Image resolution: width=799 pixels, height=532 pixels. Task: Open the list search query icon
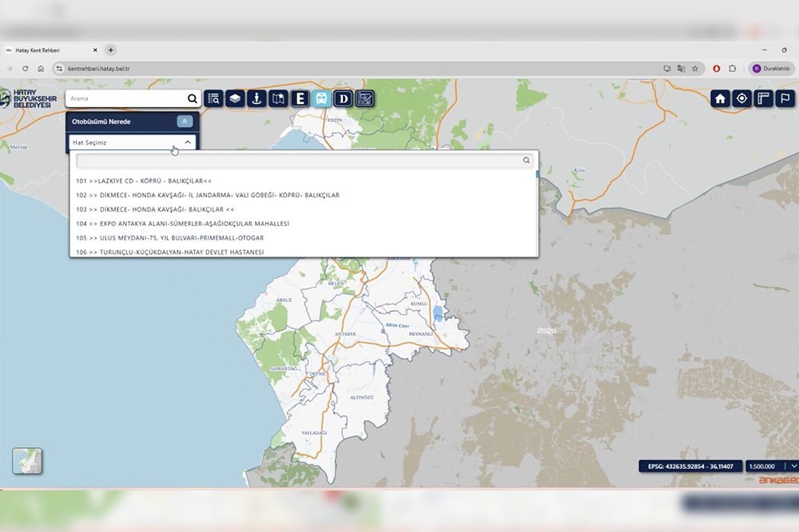tap(213, 98)
